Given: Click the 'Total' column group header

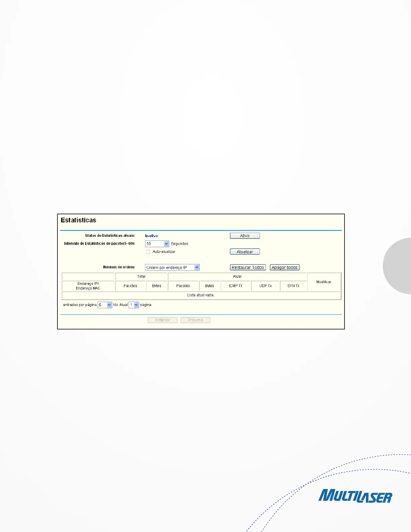Looking at the screenshot, I should [x=141, y=276].
